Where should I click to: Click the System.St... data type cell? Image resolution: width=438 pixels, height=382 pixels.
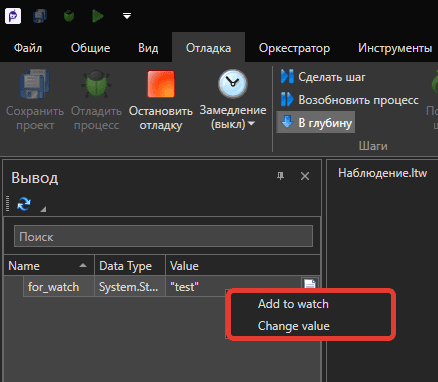pos(130,286)
